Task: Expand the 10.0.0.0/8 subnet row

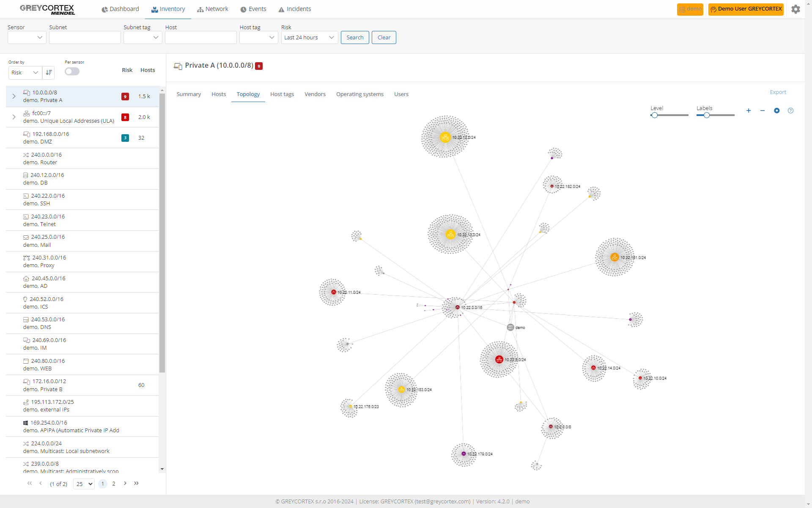Action: 14,96
